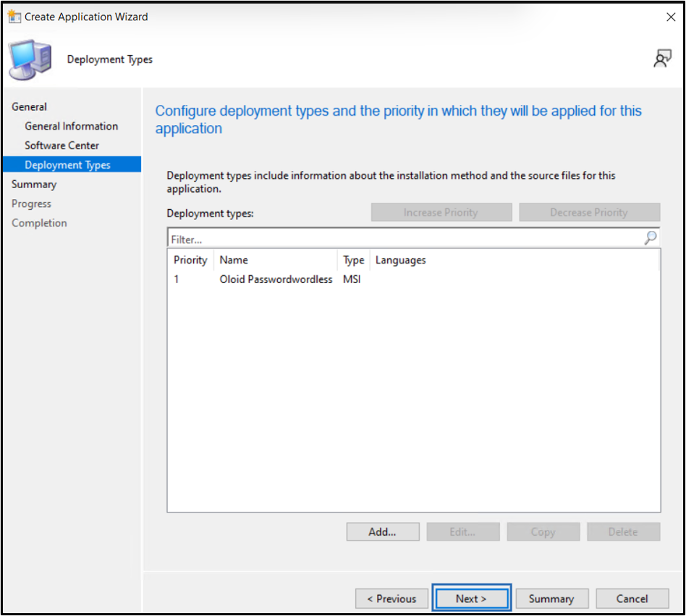Sort by the Type column header
The width and height of the screenshot is (686, 616).
coord(354,260)
